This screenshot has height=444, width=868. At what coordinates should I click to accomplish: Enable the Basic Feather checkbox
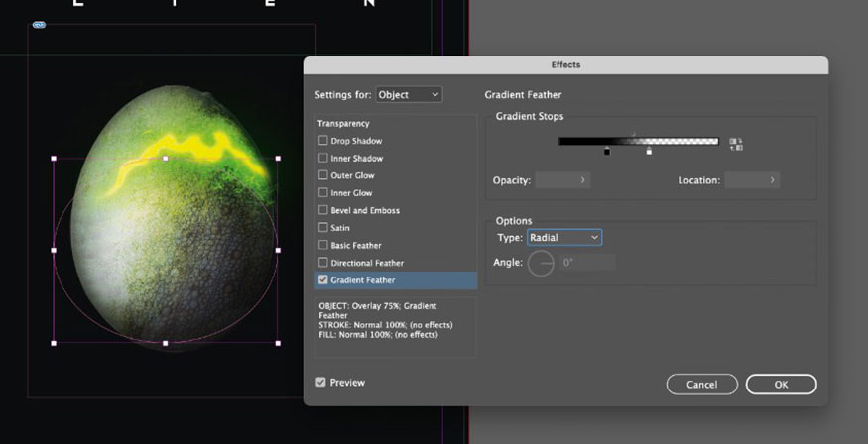pos(323,245)
